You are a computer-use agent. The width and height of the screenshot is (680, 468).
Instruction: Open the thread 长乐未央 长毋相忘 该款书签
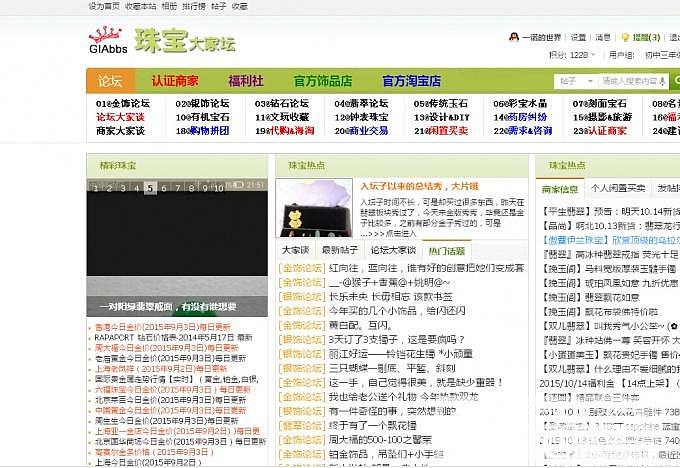pyautogui.click(x=390, y=297)
